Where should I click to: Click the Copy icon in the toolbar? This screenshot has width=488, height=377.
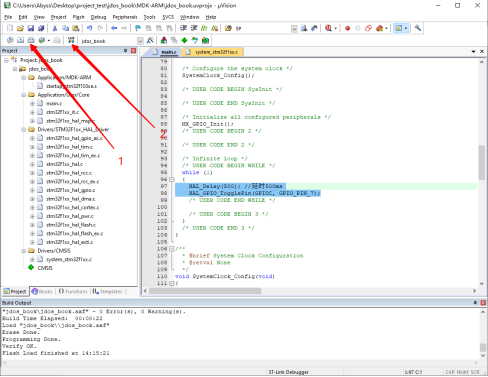pos(65,28)
